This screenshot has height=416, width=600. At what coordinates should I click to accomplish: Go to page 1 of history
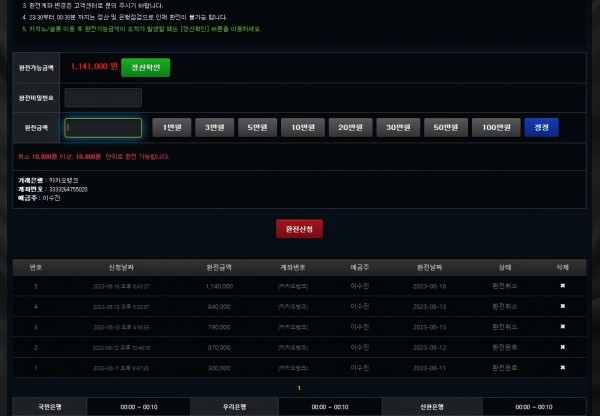299,388
